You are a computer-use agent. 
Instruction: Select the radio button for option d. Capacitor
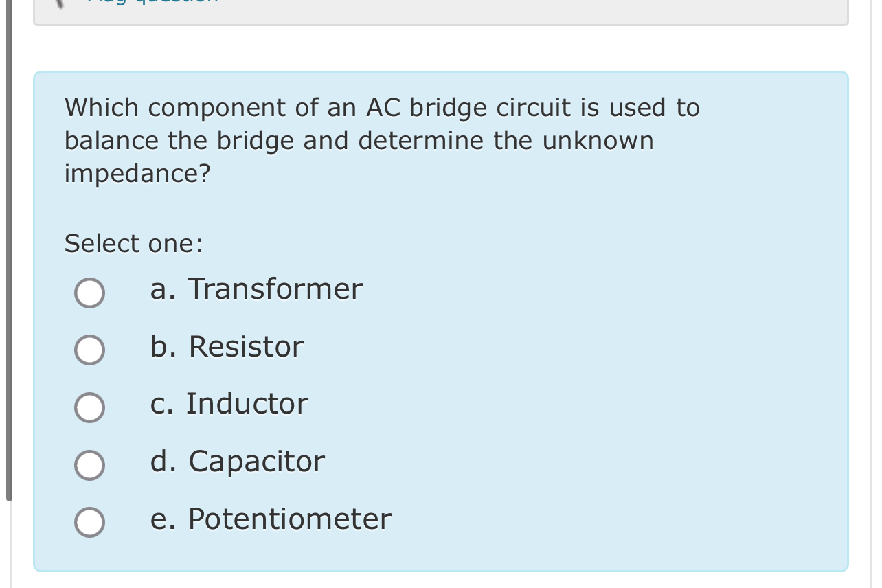click(x=89, y=465)
